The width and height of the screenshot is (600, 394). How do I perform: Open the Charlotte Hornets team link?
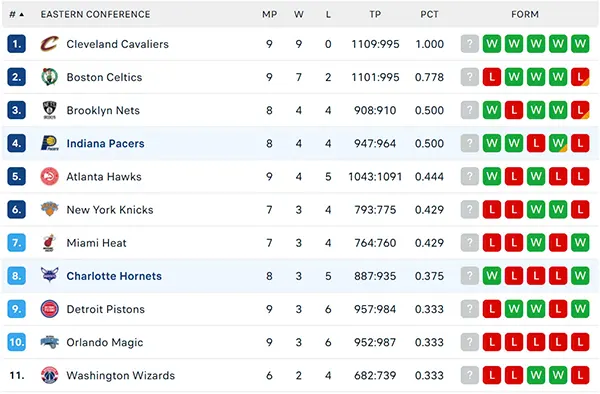[114, 276]
